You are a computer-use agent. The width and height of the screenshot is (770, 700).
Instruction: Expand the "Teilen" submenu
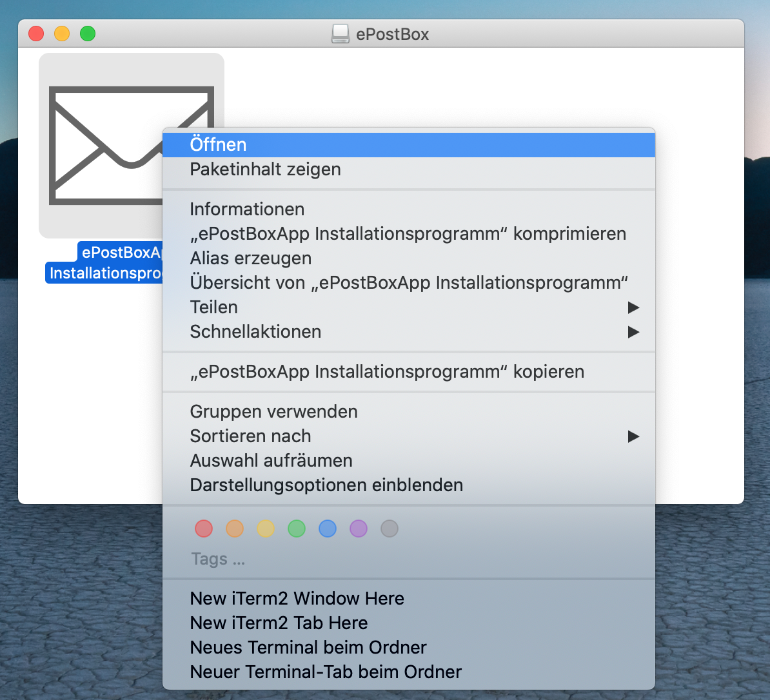click(213, 307)
